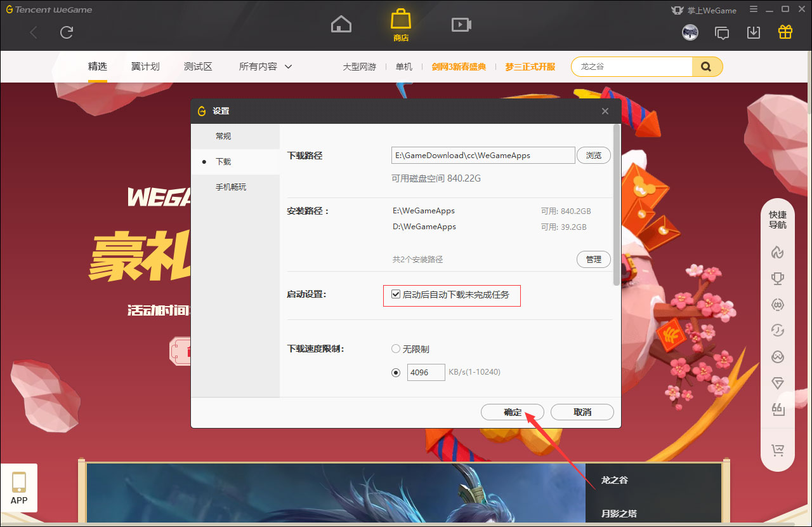Click 浏览 to browse download path
Viewport: 812px width, 527px height.
(593, 155)
